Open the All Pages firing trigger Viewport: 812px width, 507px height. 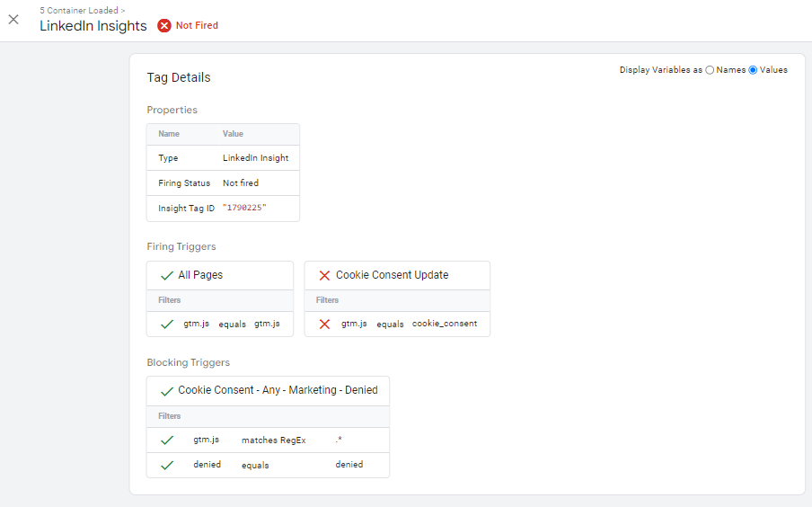200,275
